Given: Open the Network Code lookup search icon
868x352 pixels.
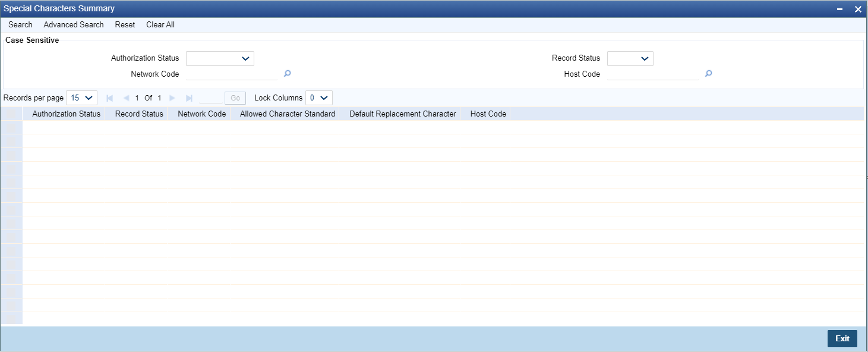Looking at the screenshot, I should point(288,74).
